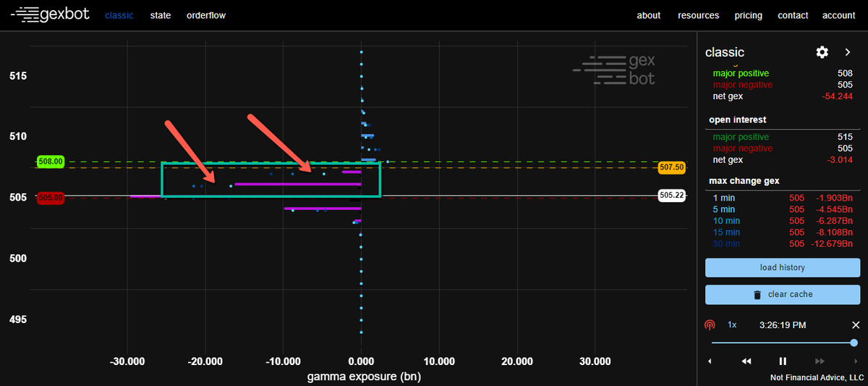Go to the about page
The width and height of the screenshot is (868, 386).
pyautogui.click(x=649, y=15)
